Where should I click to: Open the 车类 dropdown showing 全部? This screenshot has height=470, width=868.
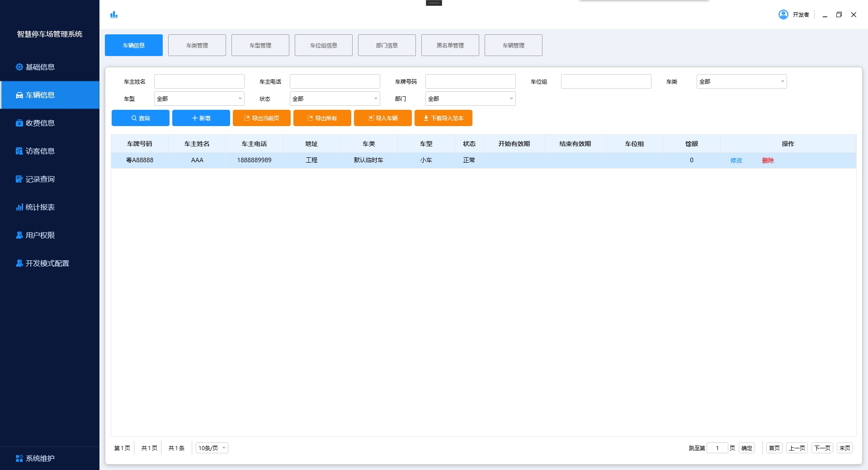tap(741, 81)
